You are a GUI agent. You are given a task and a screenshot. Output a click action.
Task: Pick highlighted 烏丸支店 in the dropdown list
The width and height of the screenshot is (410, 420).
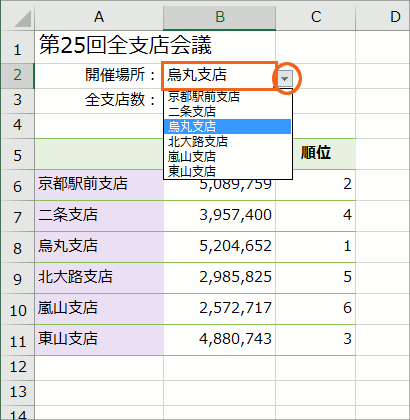pyautogui.click(x=228, y=126)
